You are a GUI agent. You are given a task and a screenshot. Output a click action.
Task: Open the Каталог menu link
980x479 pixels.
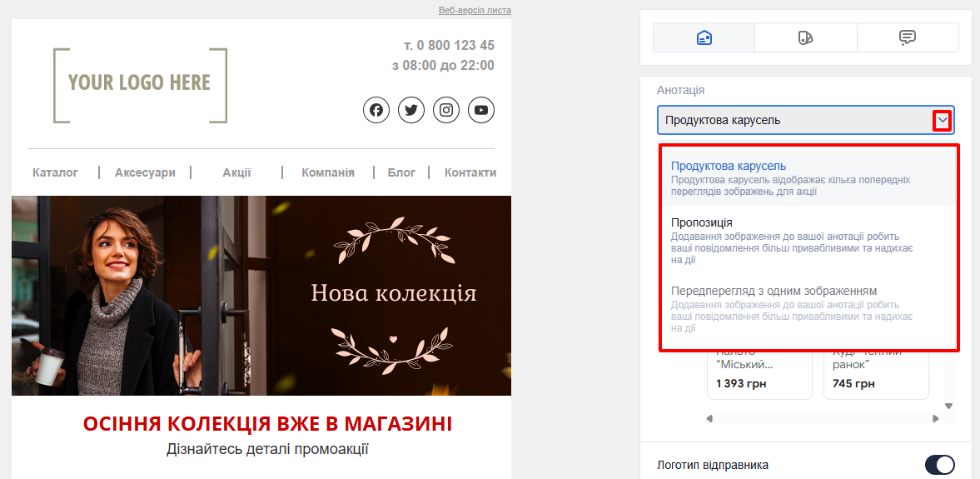56,172
